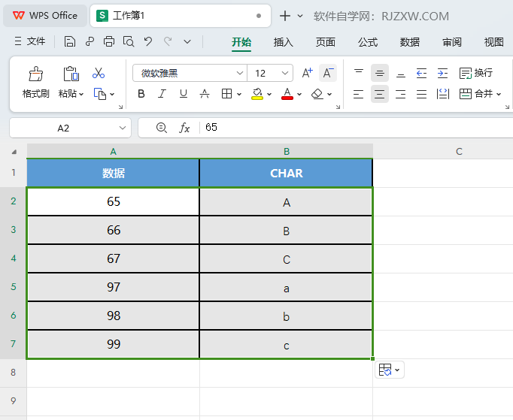Open font settings dialog launcher
Screen dimensions: 513x420
point(338,107)
